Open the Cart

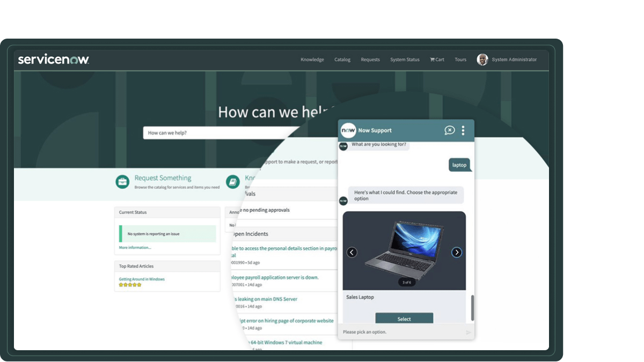pyautogui.click(x=437, y=60)
